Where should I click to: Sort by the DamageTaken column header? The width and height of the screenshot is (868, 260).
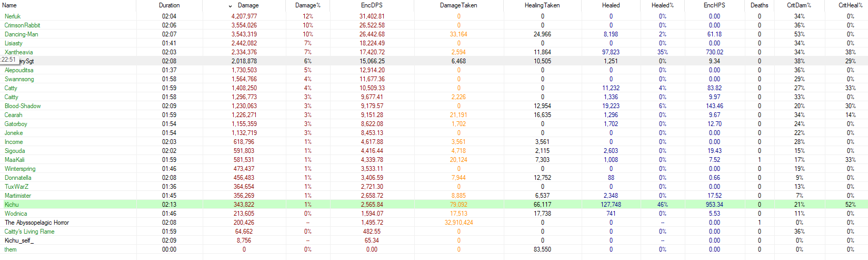[458, 5]
